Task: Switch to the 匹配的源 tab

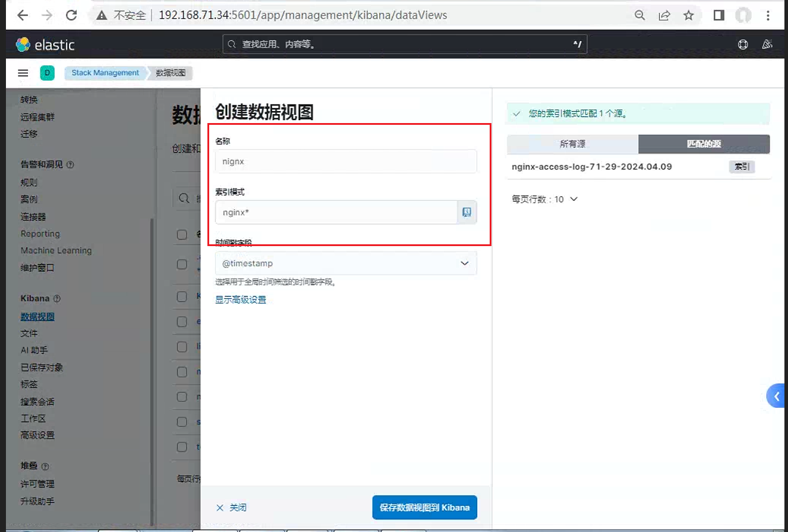Action: coord(704,144)
